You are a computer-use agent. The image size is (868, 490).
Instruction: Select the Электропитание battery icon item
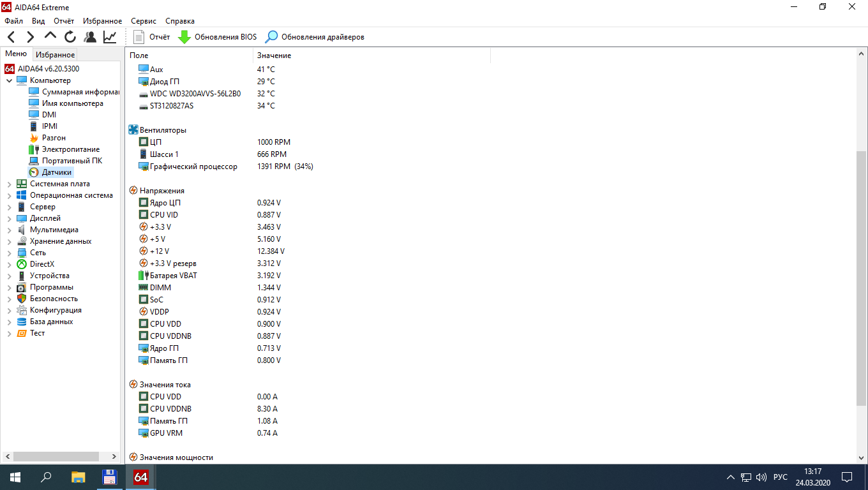tap(64, 149)
